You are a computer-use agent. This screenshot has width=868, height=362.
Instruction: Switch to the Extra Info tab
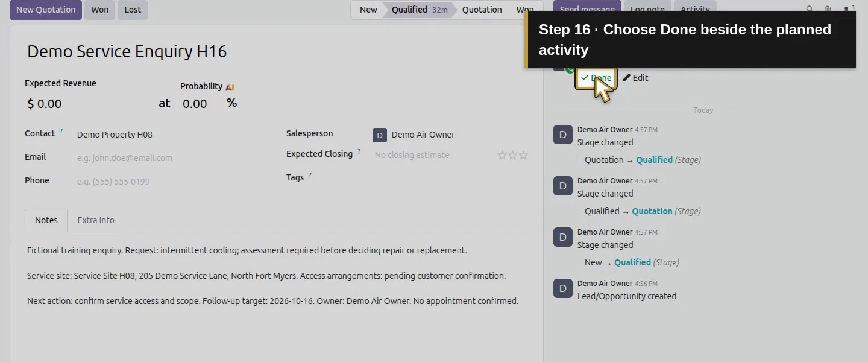click(x=96, y=220)
